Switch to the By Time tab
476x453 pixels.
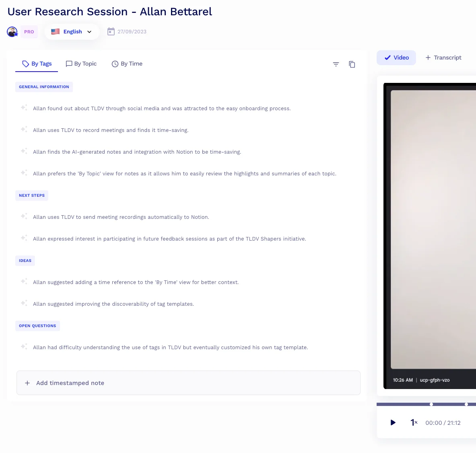click(127, 64)
